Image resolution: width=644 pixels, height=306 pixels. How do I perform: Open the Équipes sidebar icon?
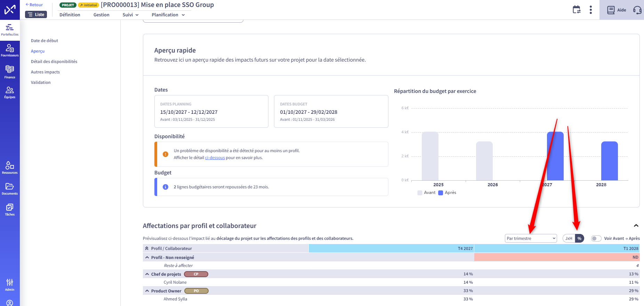10,92
